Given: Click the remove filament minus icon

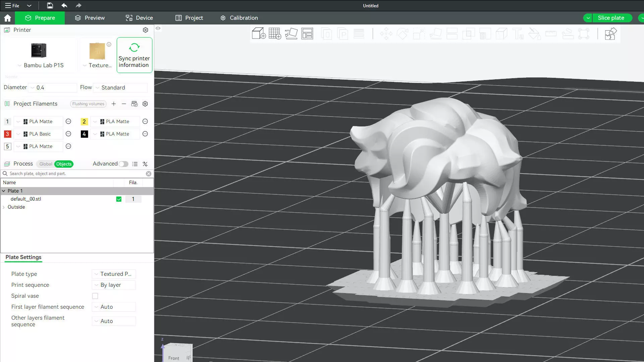Looking at the screenshot, I should [124, 104].
